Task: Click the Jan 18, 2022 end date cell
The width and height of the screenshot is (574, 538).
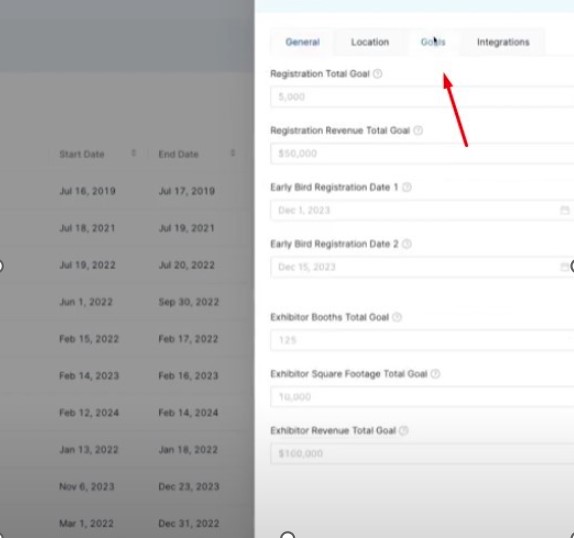Action: [188, 450]
